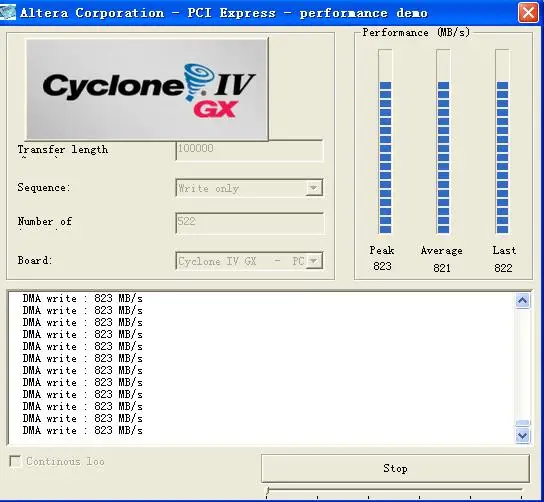Viewport: 544px width, 502px height.
Task: Click the Cyclone IV GX board combo box
Action: click(x=249, y=261)
